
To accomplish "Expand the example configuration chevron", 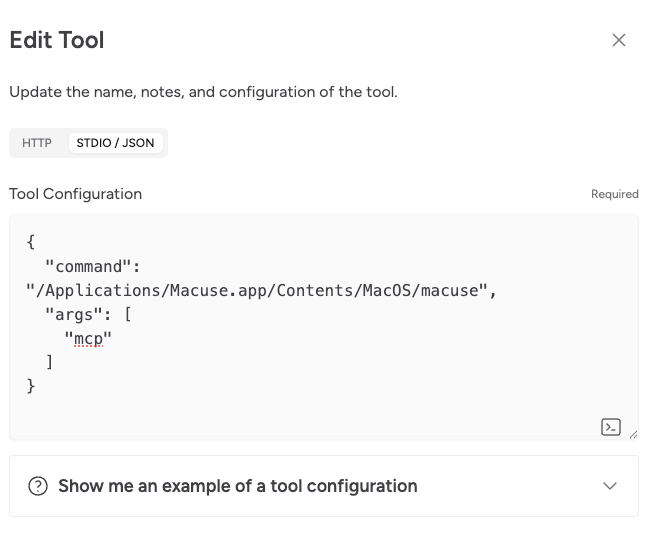I will (610, 487).
